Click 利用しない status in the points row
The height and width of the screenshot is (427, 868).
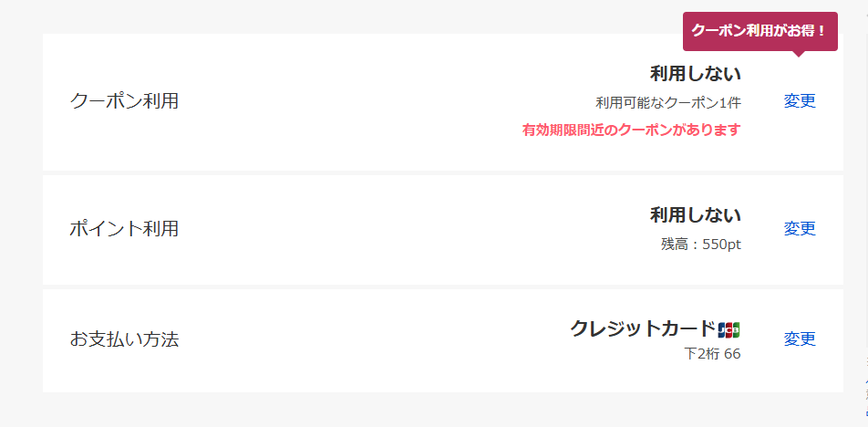coord(695,215)
